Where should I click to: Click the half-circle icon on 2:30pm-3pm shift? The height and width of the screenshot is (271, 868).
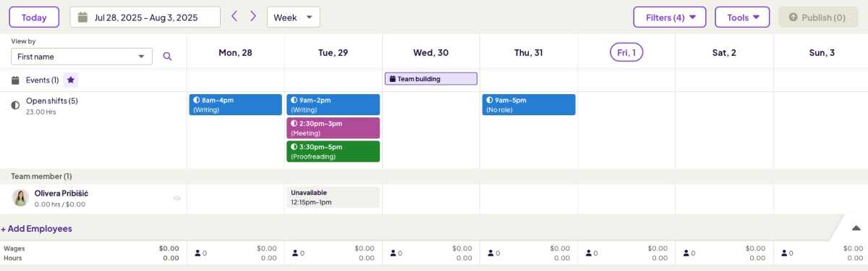click(294, 123)
